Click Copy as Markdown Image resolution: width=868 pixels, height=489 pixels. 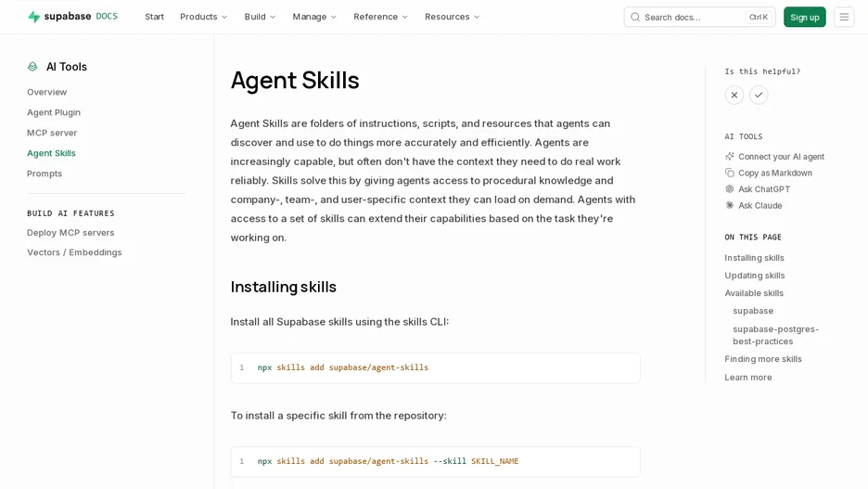775,173
